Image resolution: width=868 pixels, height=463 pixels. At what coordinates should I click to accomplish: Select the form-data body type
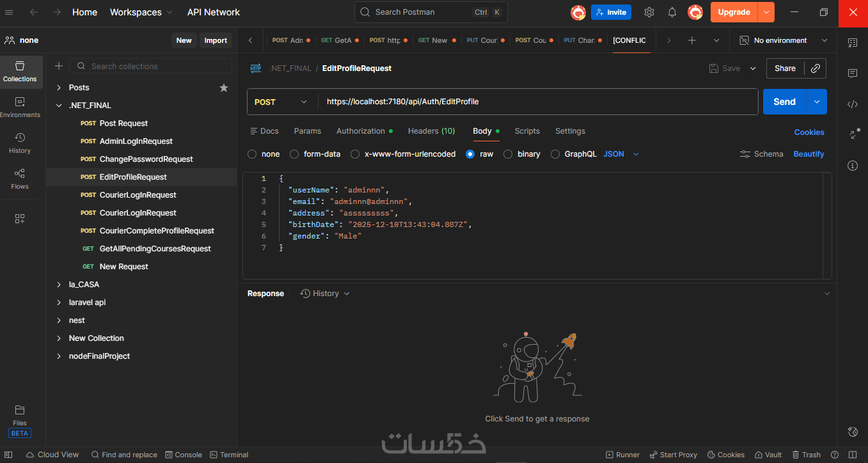coord(294,154)
